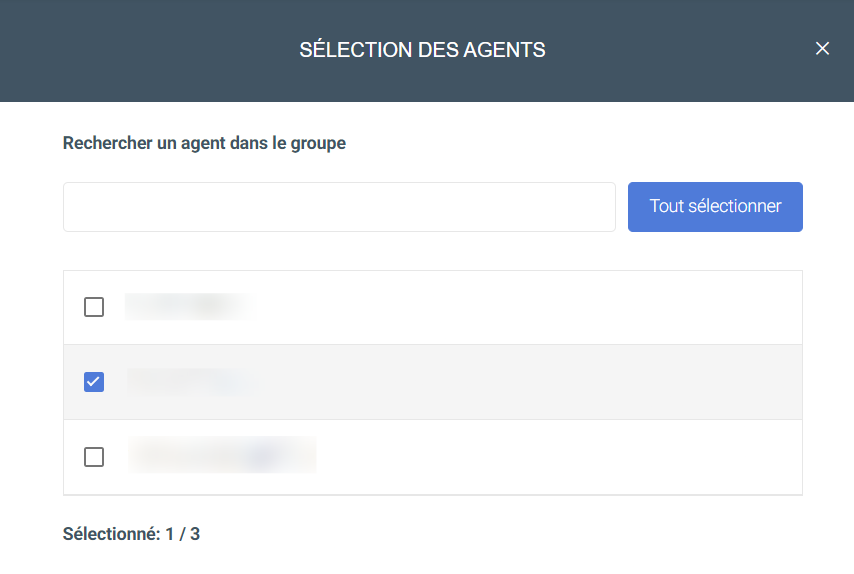
Task: Click the Rechercher un agent label
Action: [204, 143]
